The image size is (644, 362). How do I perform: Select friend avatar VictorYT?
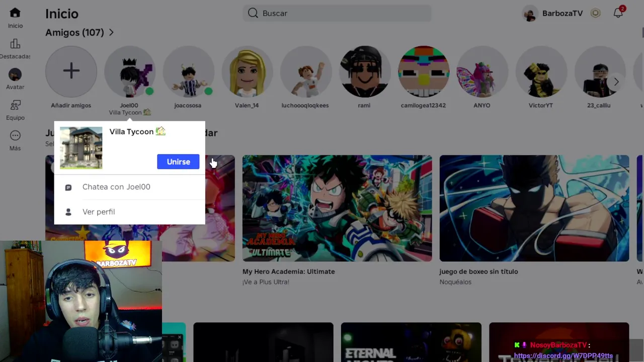point(541,71)
